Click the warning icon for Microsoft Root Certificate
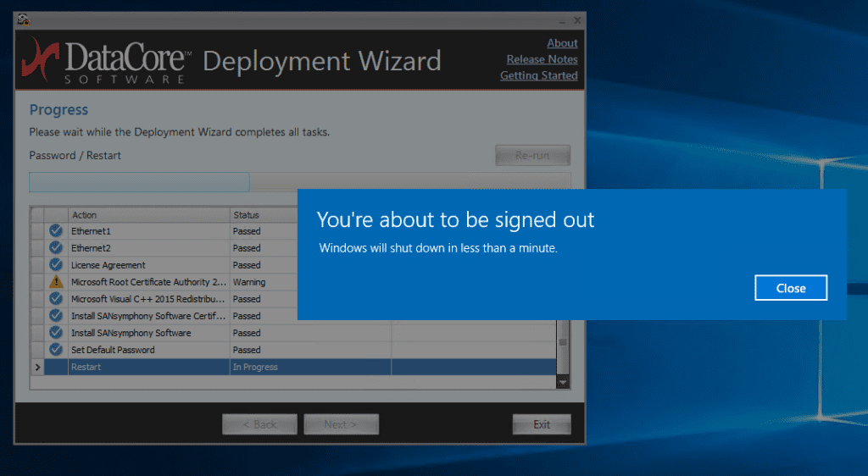The width and height of the screenshot is (868, 476). (x=56, y=282)
